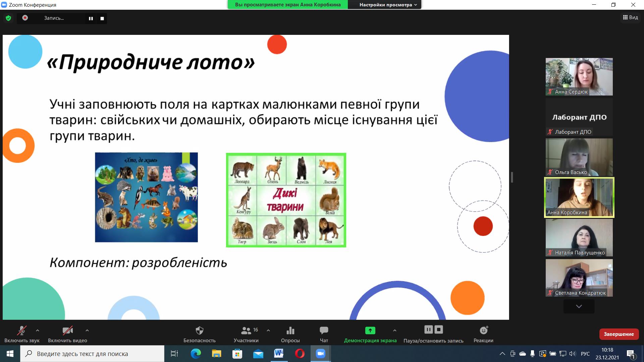
Task: Click the green security shield icon
Action: point(8,18)
